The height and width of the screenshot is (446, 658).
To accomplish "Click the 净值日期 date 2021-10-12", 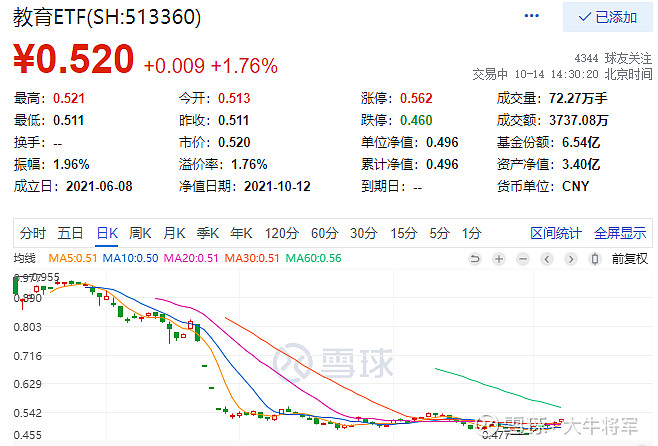I will (x=277, y=186).
